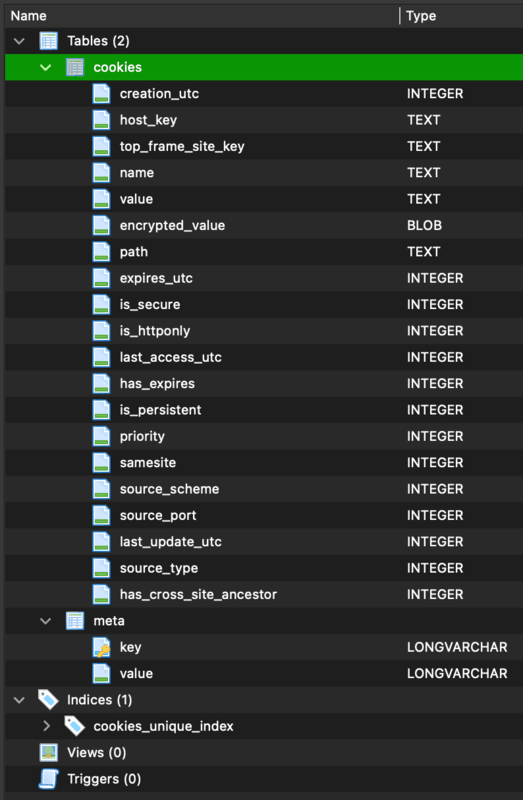Select the is_secure field

(x=264, y=305)
